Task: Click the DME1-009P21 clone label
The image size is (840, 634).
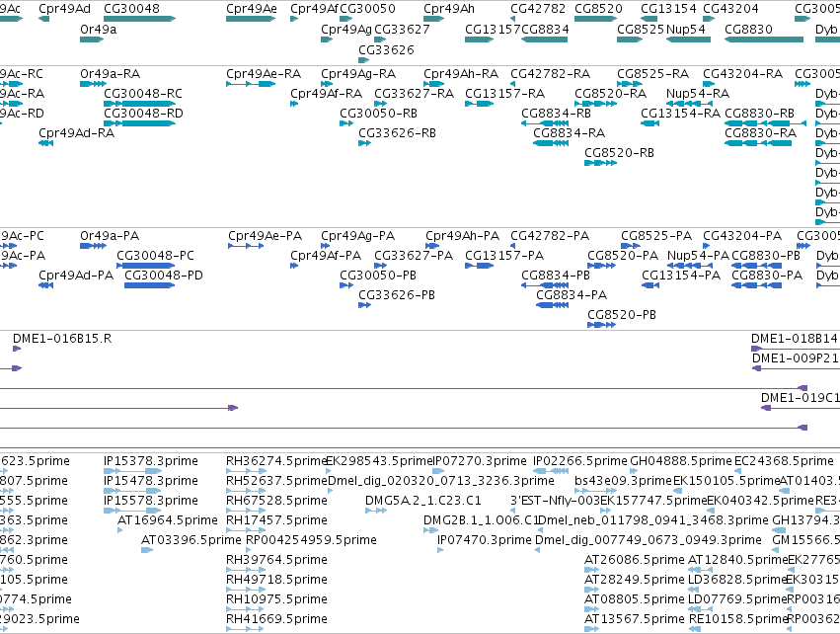Action: [x=795, y=358]
